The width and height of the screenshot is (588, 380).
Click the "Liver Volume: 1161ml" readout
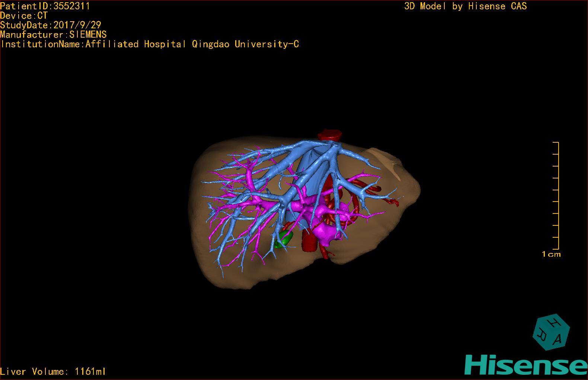point(53,371)
